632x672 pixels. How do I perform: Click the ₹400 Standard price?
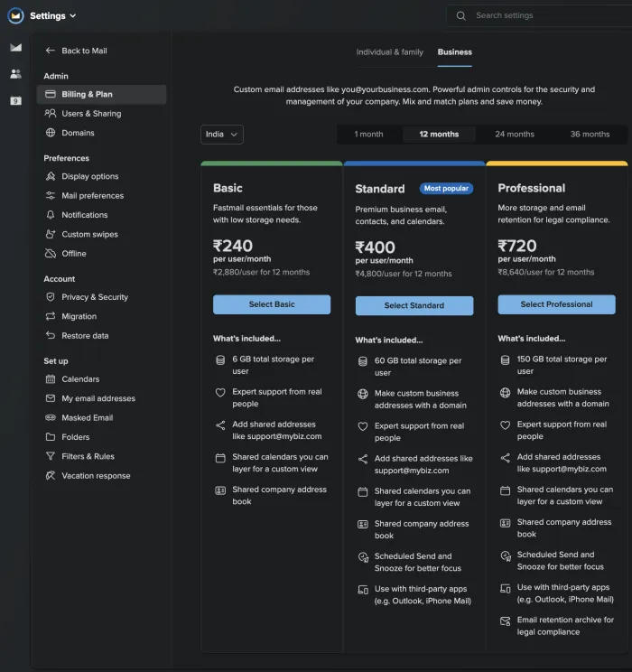point(375,247)
